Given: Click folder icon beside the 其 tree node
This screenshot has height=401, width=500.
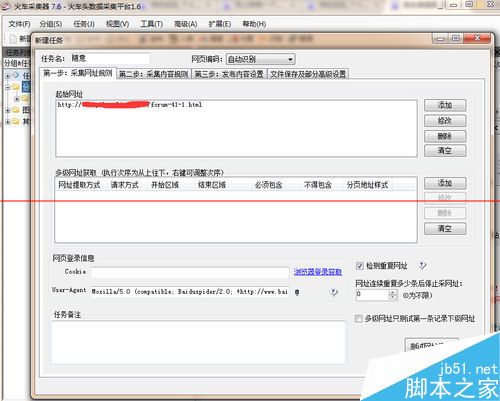Looking at the screenshot, I should 16,121.
